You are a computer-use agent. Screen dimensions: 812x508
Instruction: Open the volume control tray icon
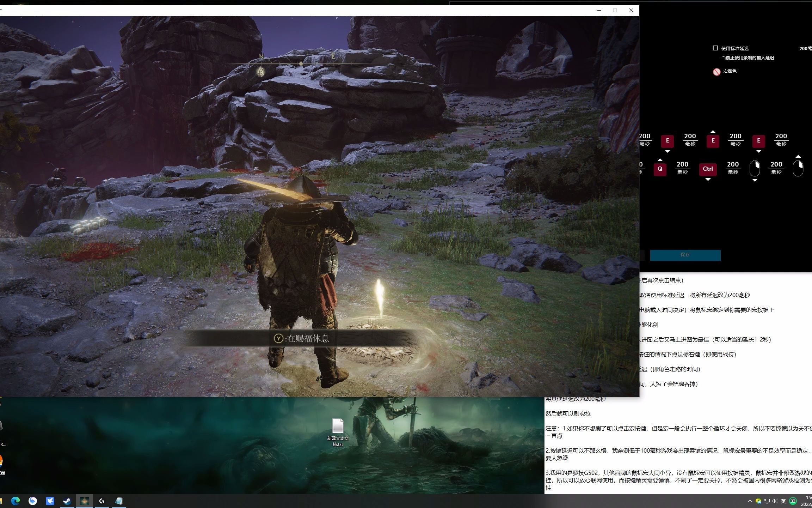(775, 501)
